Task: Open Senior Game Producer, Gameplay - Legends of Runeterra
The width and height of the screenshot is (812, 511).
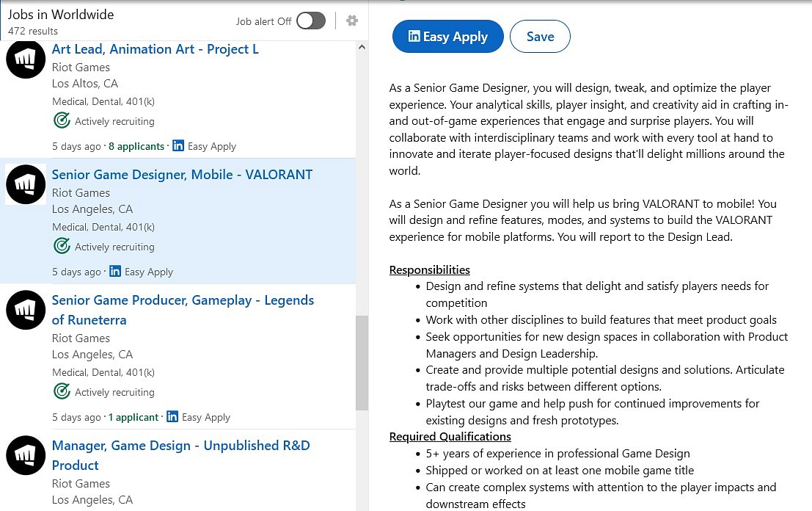Action: point(183,310)
